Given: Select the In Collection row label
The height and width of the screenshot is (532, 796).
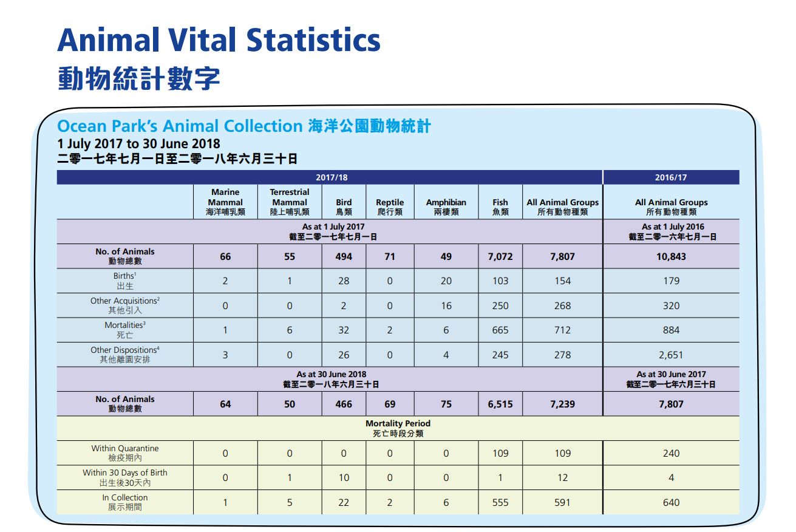Looking at the screenshot, I should point(125,502).
